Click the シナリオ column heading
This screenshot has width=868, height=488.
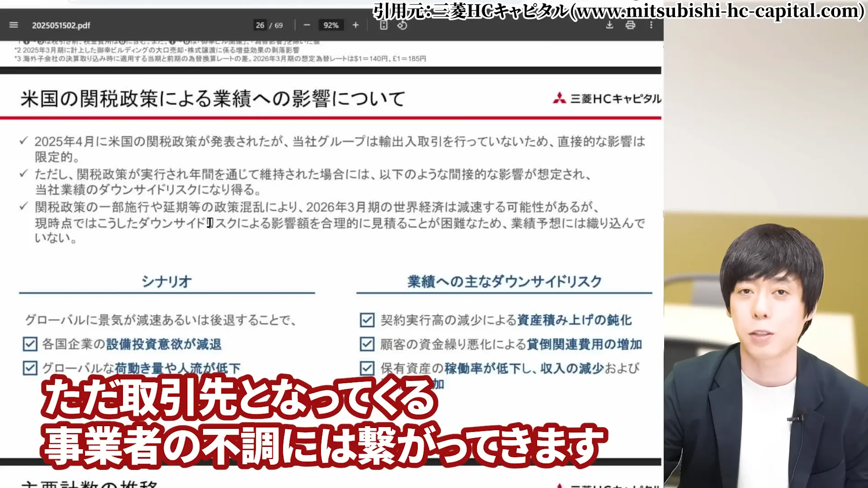[167, 282]
